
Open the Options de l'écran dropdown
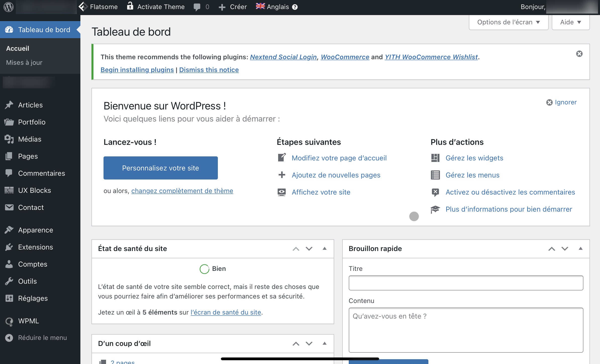click(509, 22)
